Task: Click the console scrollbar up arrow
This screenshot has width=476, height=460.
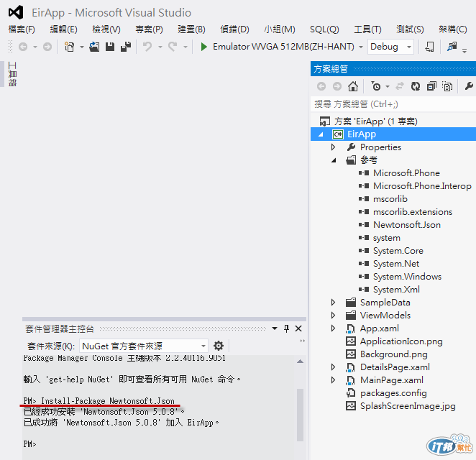Action: click(x=301, y=361)
